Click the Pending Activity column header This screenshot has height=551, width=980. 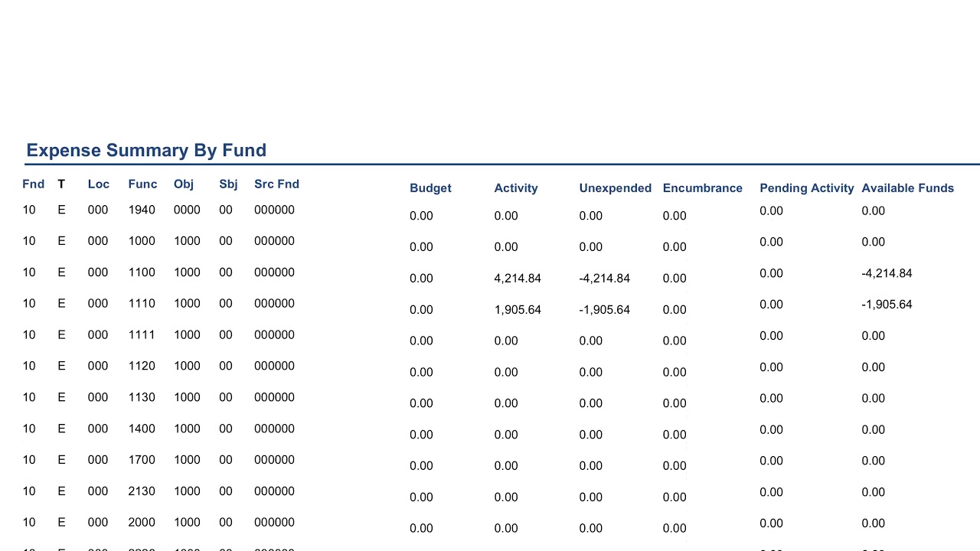pyautogui.click(x=806, y=187)
